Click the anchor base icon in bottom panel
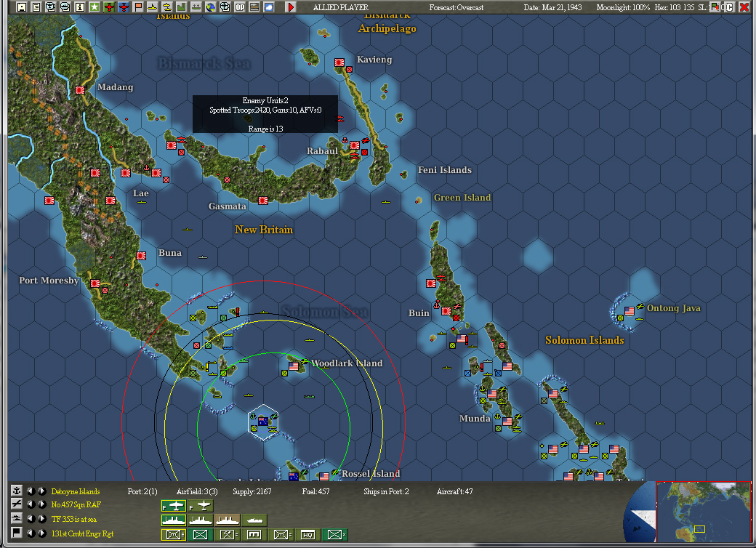The image size is (756, 548). point(17,491)
